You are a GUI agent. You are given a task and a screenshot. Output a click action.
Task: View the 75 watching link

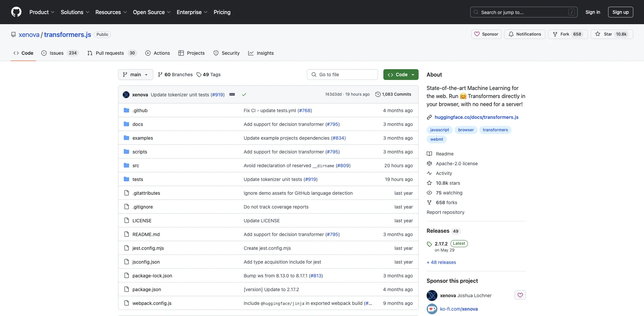444,193
